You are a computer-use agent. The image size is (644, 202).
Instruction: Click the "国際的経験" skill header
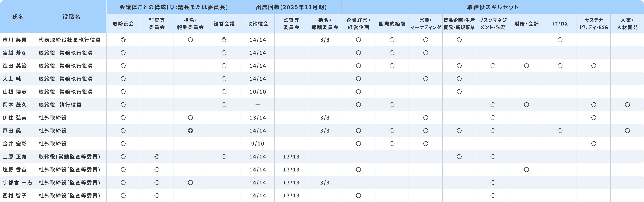pos(392,24)
